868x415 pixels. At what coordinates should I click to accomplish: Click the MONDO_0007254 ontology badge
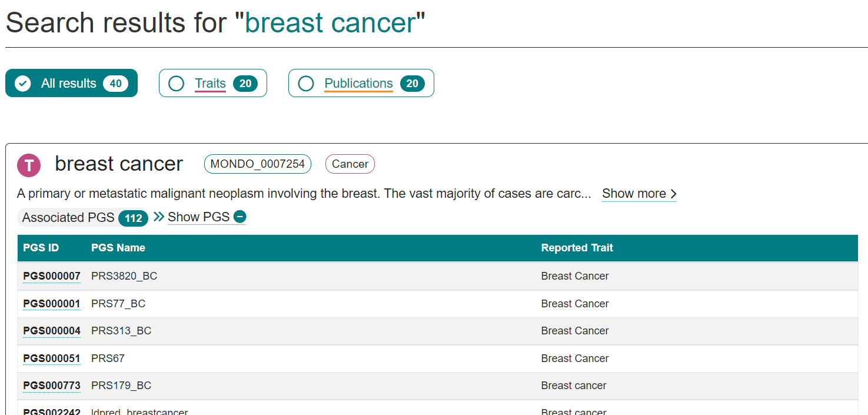point(257,164)
